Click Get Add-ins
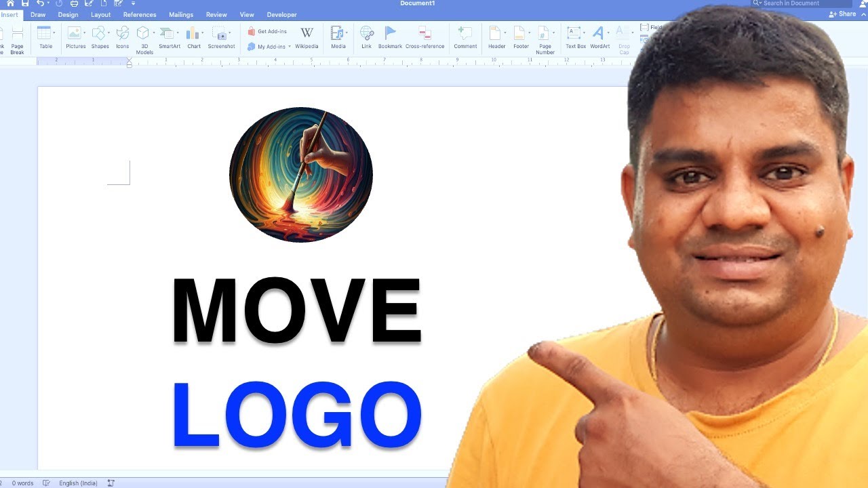The width and height of the screenshot is (868, 488). pyautogui.click(x=267, y=31)
